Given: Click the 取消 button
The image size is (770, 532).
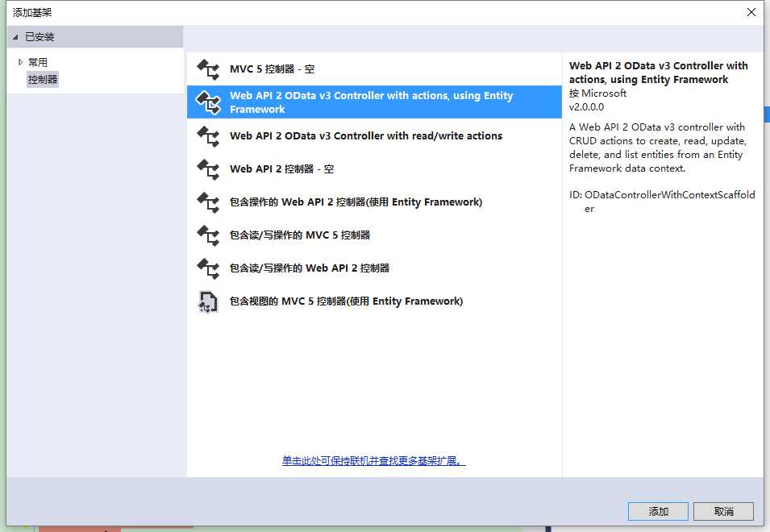Looking at the screenshot, I should click(723, 511).
